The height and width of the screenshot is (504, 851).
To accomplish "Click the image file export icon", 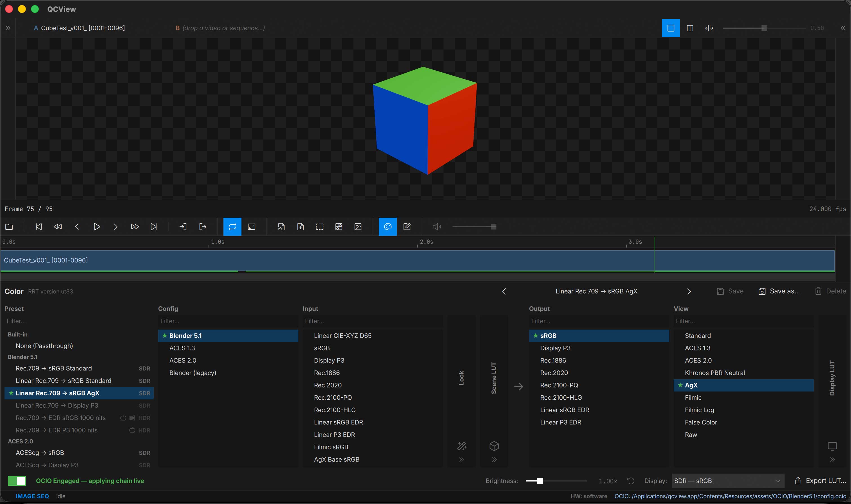I will coord(281,226).
